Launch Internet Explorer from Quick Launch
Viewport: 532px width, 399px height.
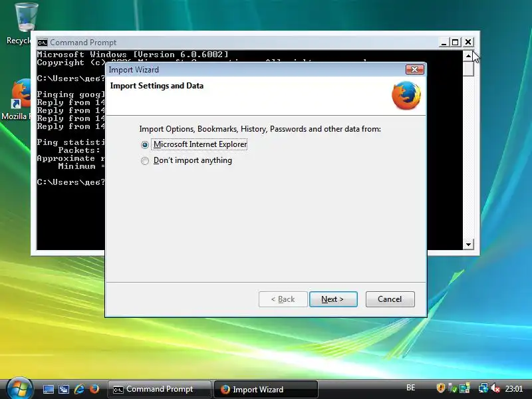(79, 389)
